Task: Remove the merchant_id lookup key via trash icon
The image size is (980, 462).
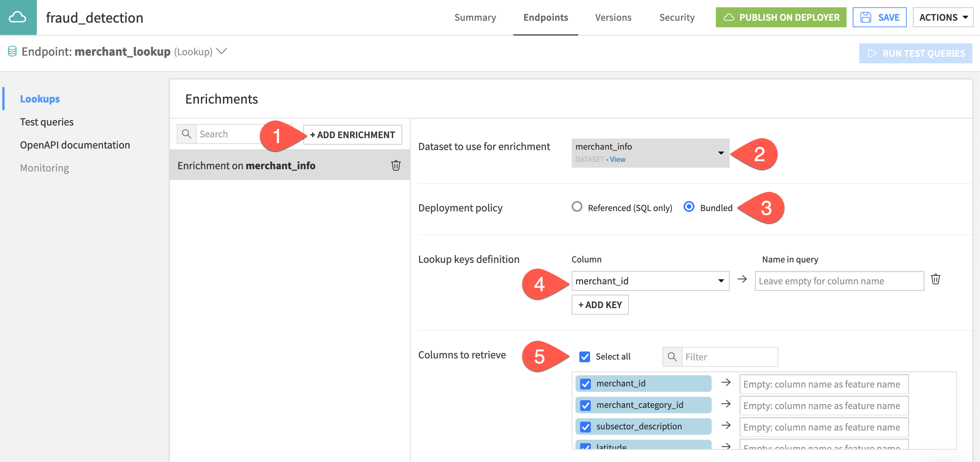Action: (x=936, y=279)
